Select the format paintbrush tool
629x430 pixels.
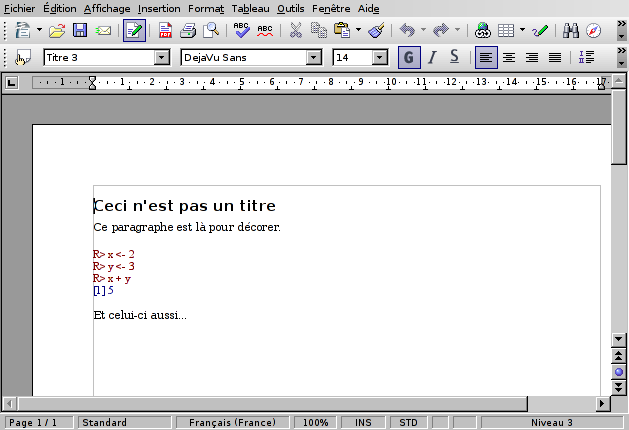click(x=376, y=31)
